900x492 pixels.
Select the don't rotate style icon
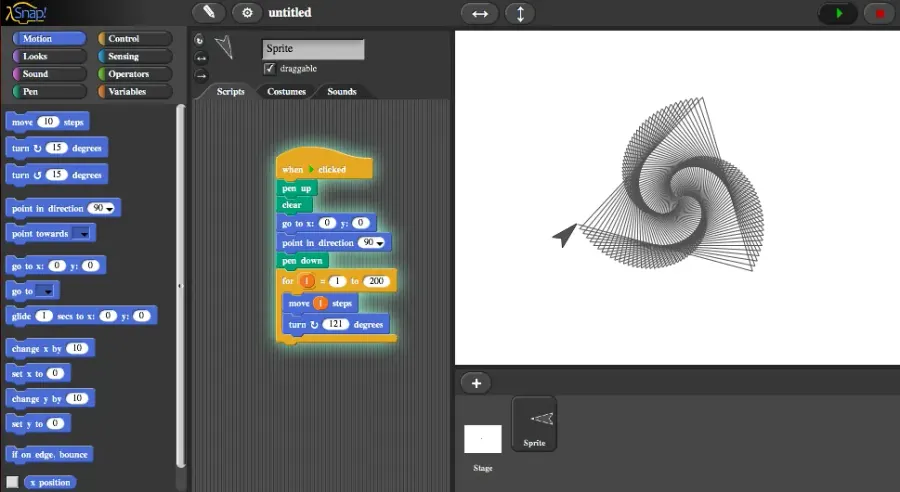pos(201,75)
